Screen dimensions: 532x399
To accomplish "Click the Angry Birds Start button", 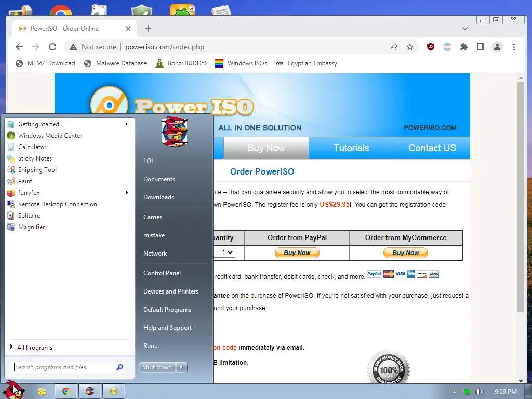I will pos(15,390).
